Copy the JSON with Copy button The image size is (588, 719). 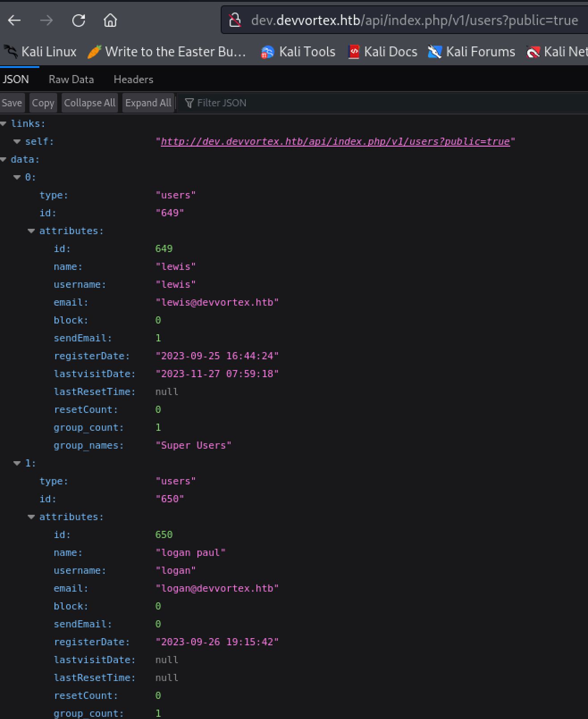(43, 103)
